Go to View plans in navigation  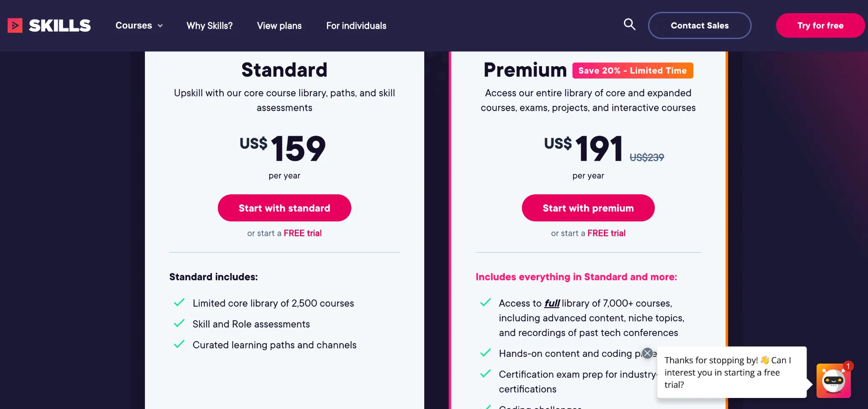click(279, 26)
